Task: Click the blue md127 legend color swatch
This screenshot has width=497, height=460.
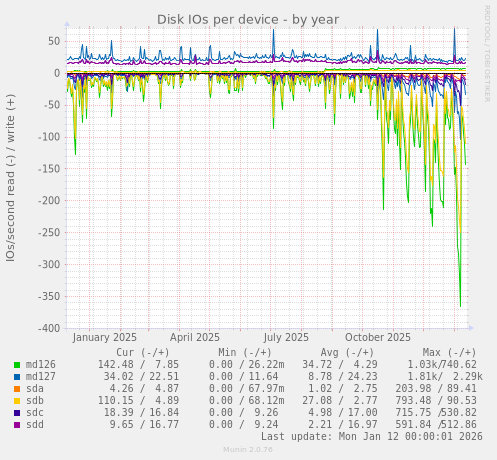Action: (17, 377)
